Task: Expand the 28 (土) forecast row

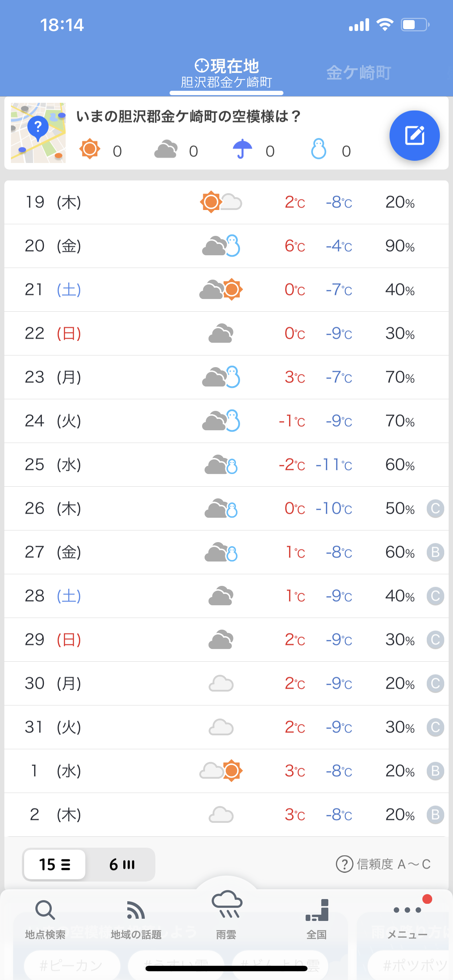Action: click(x=226, y=596)
